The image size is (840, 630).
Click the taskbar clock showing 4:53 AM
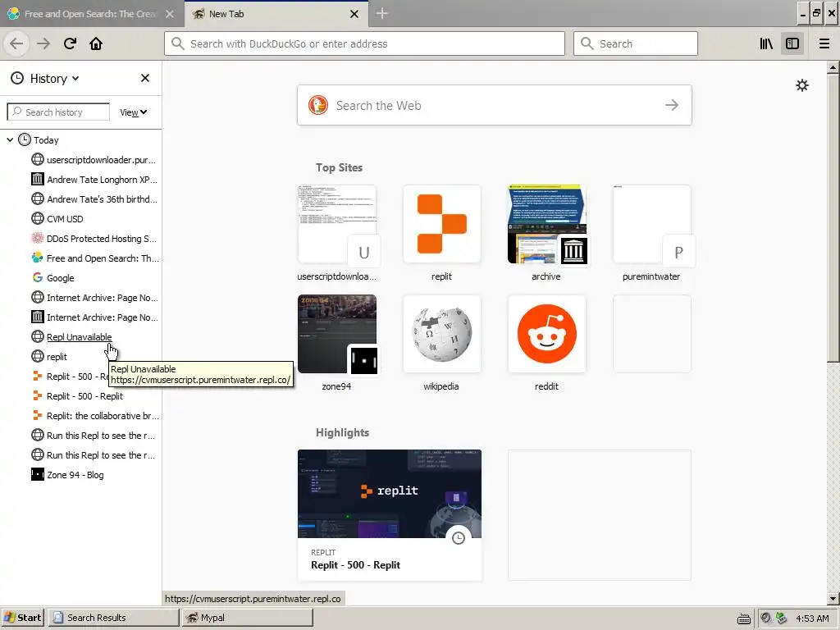coord(812,619)
